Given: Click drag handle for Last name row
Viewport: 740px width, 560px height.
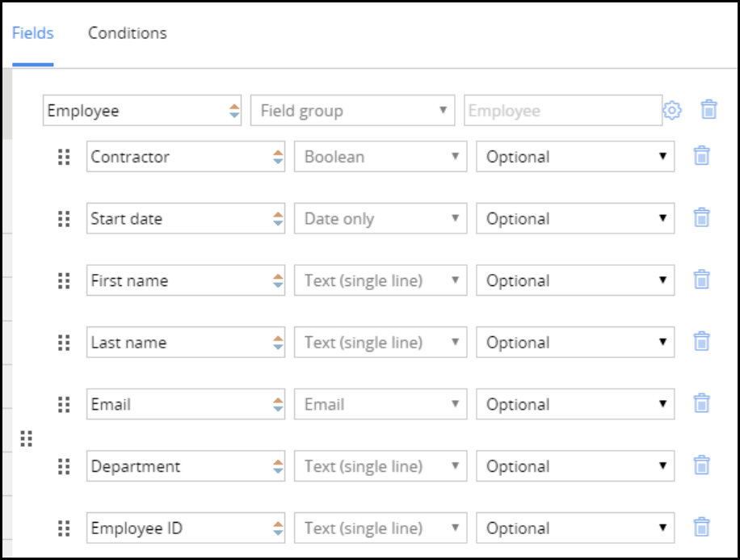Looking at the screenshot, I should [64, 343].
